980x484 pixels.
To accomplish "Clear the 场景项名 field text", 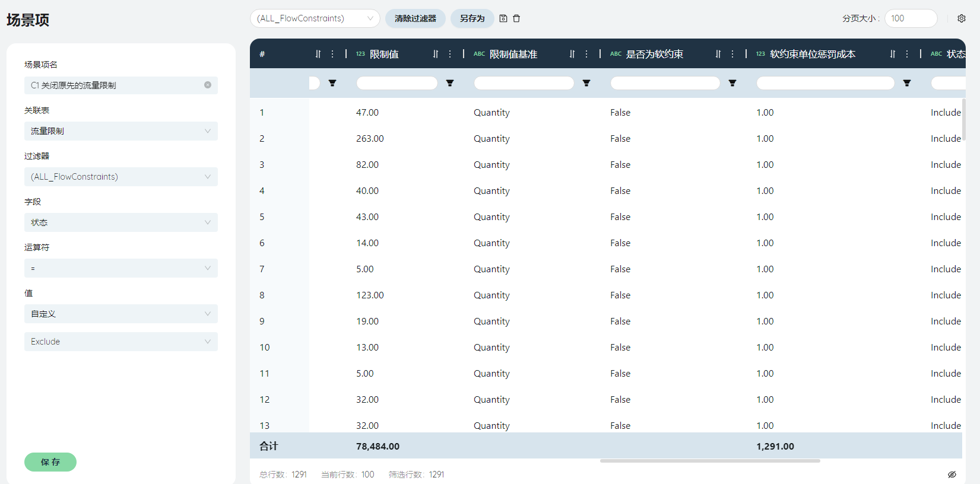I will [x=208, y=85].
